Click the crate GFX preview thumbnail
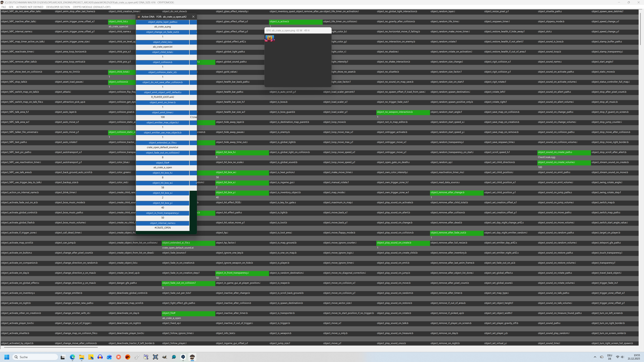 (270, 38)
